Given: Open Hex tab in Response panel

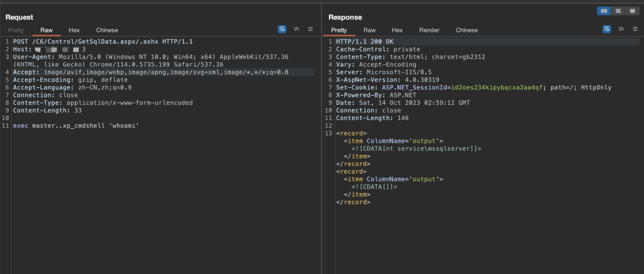Looking at the screenshot, I should pyautogui.click(x=397, y=30).
